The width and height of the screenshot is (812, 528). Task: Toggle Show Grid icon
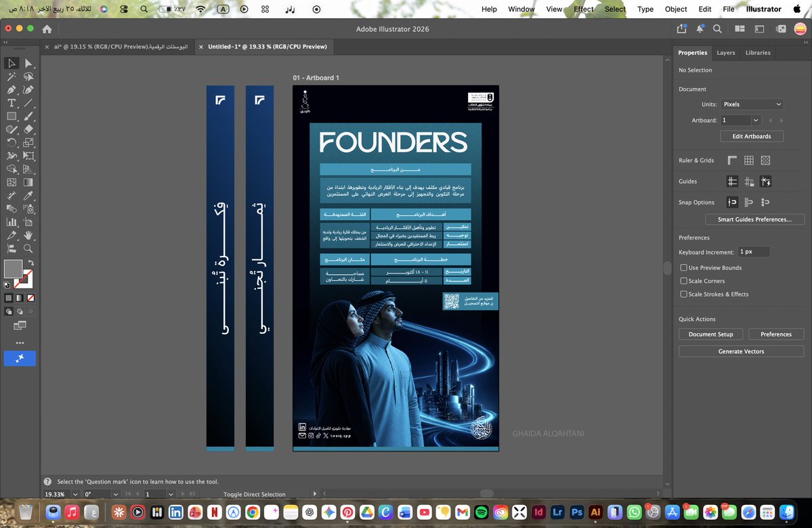(x=749, y=160)
